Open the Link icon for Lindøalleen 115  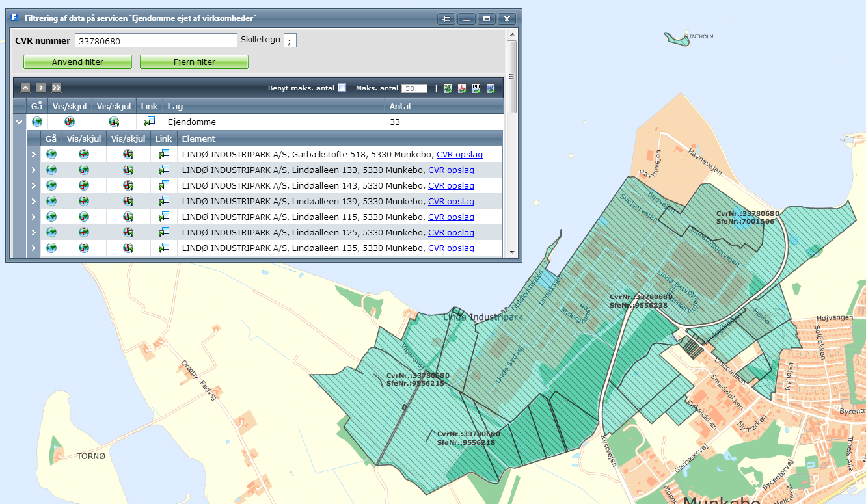[x=164, y=217]
